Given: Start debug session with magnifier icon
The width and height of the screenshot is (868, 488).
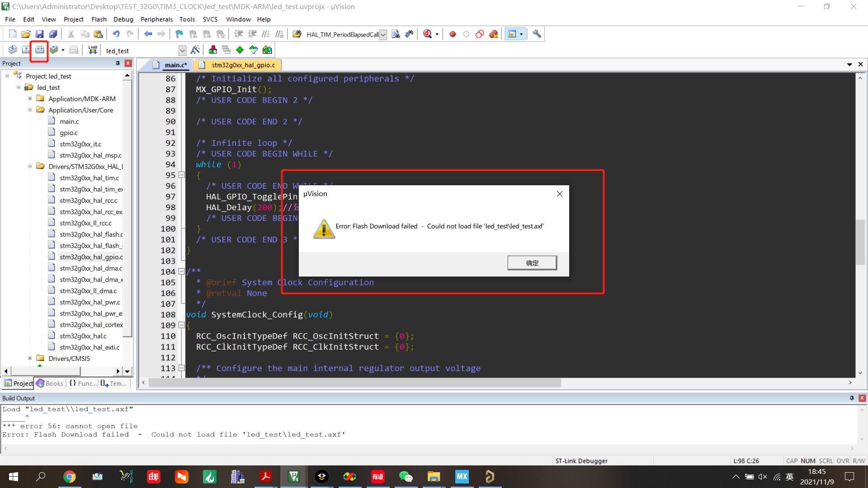Looking at the screenshot, I should click(x=427, y=34).
